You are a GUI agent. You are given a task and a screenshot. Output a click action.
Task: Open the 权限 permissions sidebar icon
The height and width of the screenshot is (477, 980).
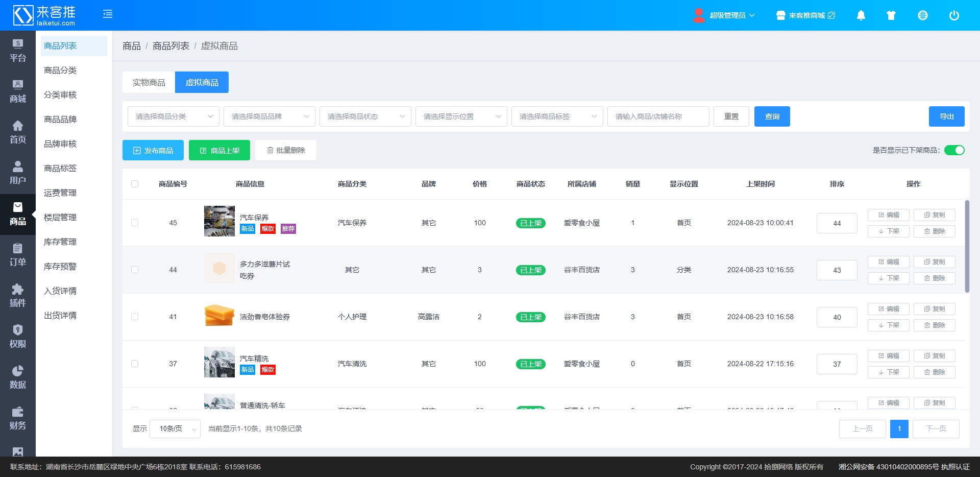pyautogui.click(x=17, y=337)
